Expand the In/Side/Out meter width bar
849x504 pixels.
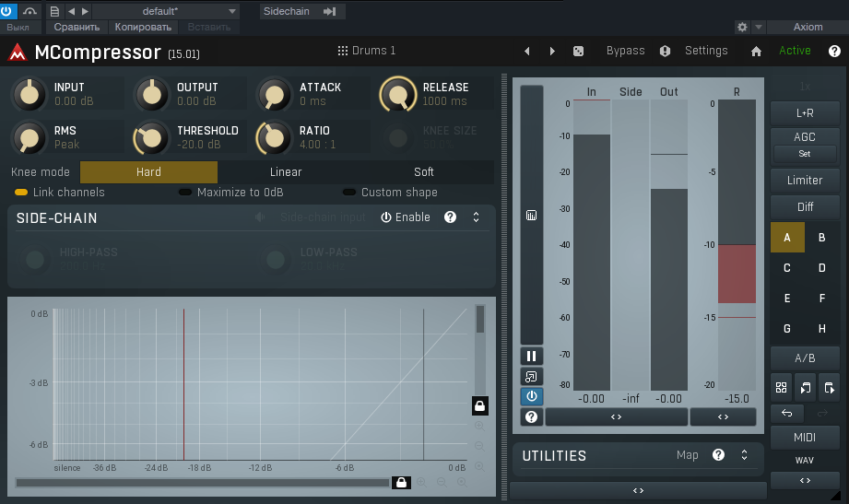616,416
